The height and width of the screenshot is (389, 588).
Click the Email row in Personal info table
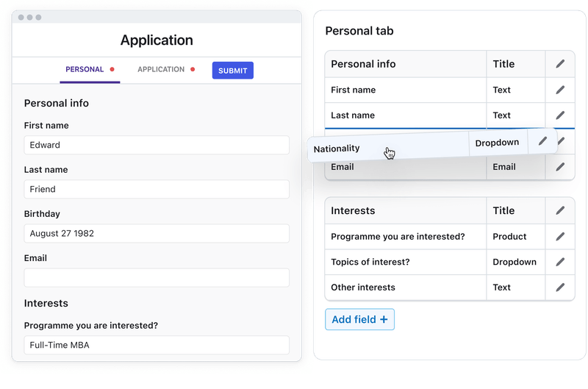coord(404,168)
